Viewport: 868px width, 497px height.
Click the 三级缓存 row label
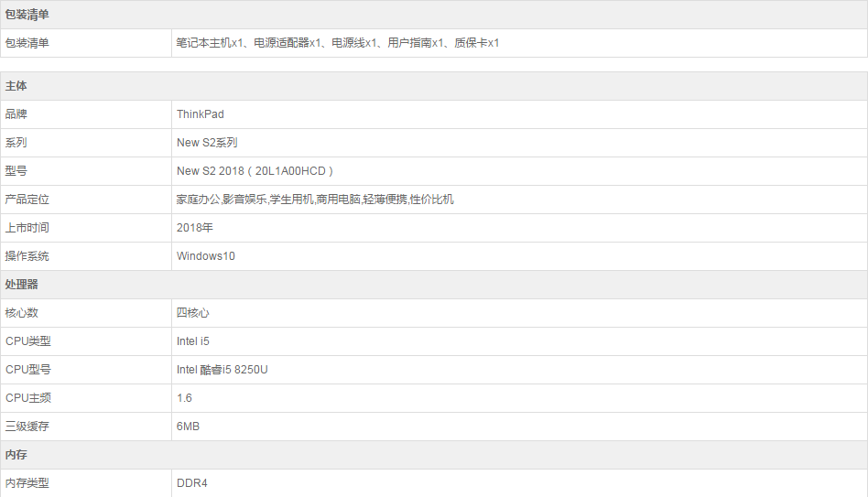tap(27, 427)
